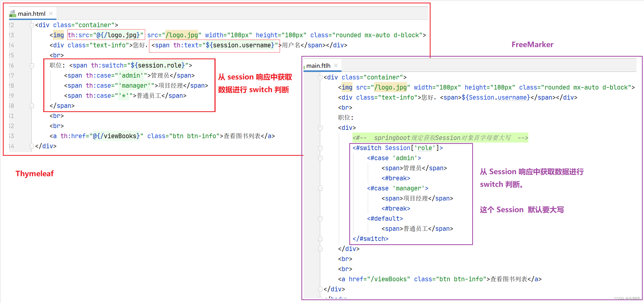
Task: Click src="/logo.jpg" in main.ftlh img tag
Action: [x=383, y=87]
